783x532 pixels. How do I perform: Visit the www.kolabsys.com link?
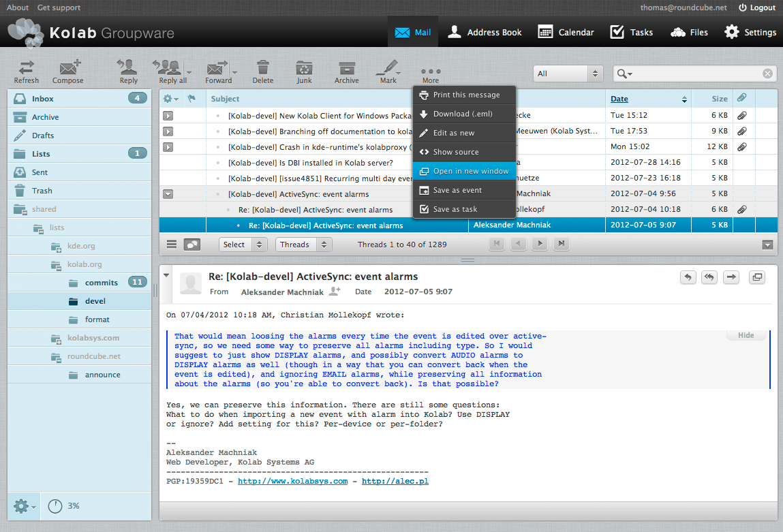pyautogui.click(x=292, y=481)
